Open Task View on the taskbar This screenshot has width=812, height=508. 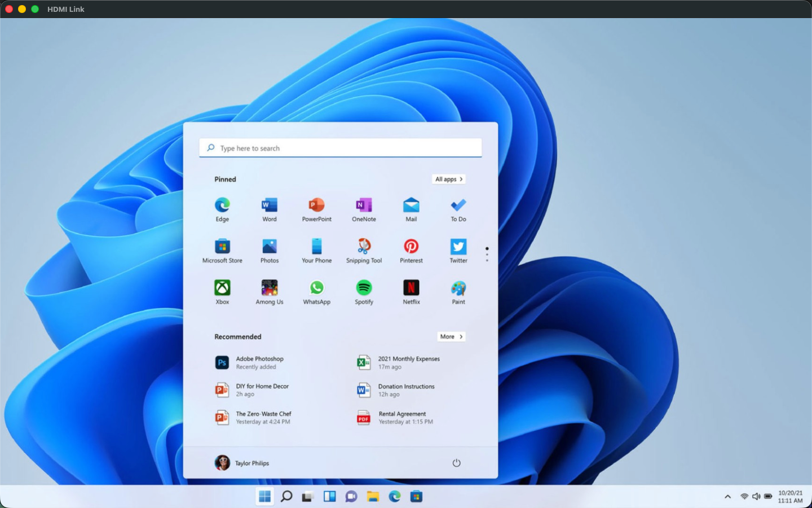pos(308,497)
